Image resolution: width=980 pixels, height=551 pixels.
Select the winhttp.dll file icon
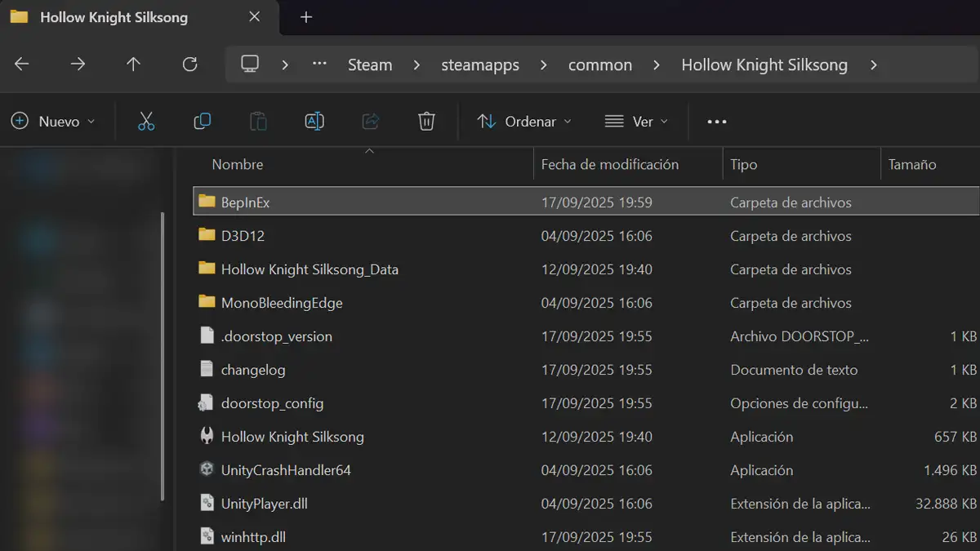[207, 536]
